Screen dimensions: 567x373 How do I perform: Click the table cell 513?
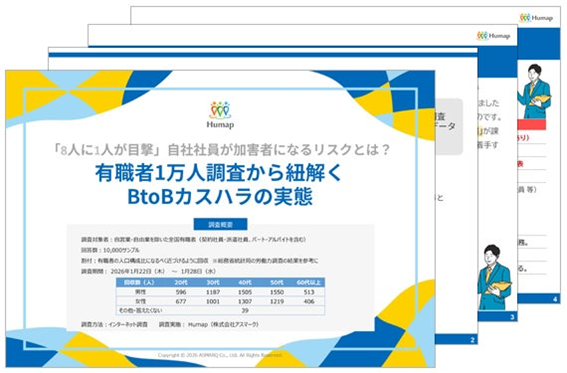309,292
